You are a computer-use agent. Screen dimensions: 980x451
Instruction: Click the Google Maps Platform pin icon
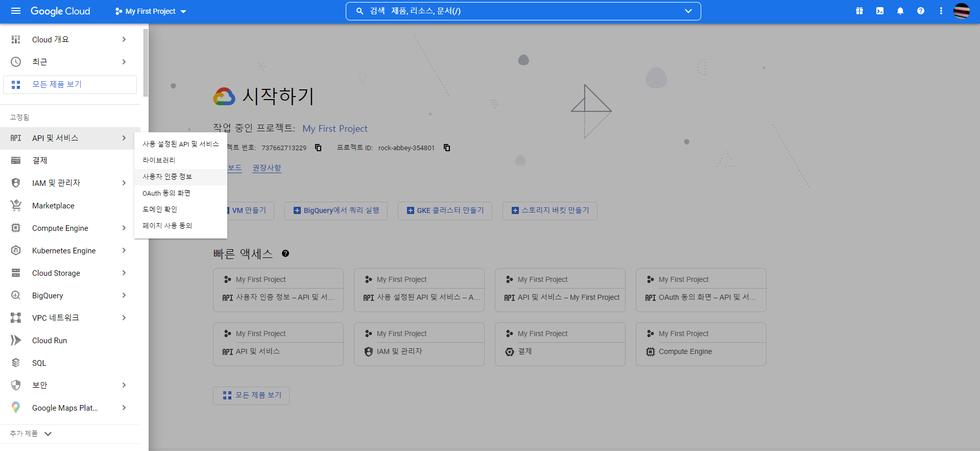[x=16, y=408]
